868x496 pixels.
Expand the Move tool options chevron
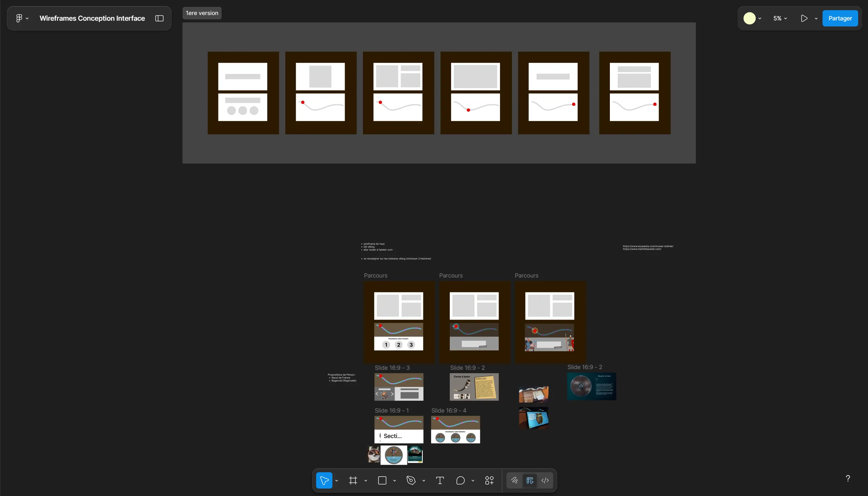[x=336, y=481]
